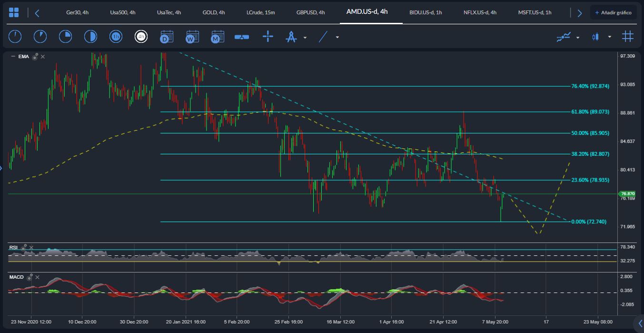Select the 1h timeframe icon
Image resolution: width=644 pixels, height=333 pixels.
point(116,37)
